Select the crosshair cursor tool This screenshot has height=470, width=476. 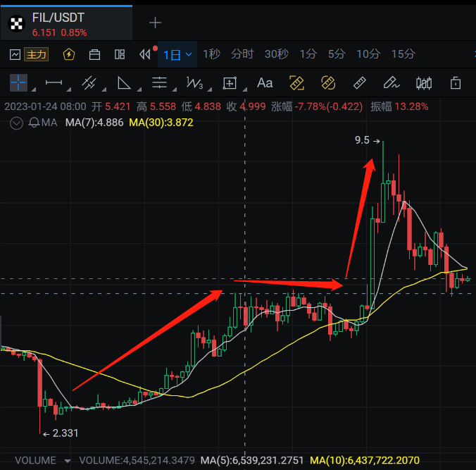tap(18, 83)
